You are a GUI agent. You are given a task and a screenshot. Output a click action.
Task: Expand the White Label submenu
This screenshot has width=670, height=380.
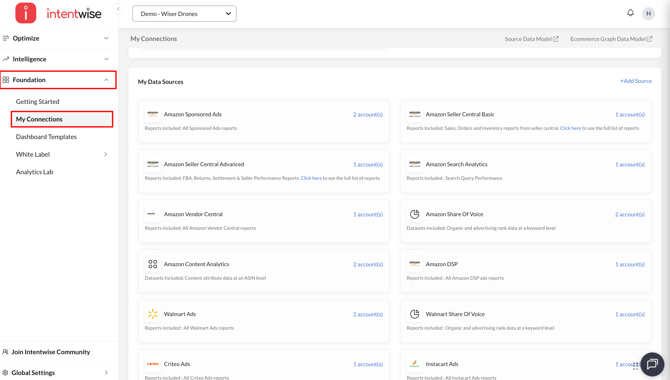click(x=62, y=154)
